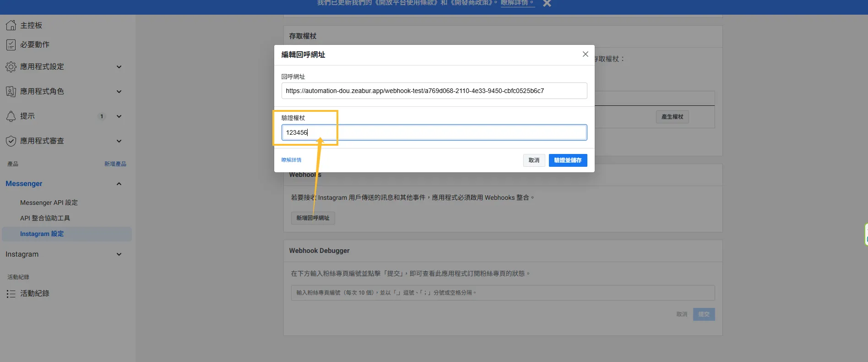868x362 pixels.
Task: Open API 整合協助工具 page
Action: pos(45,218)
